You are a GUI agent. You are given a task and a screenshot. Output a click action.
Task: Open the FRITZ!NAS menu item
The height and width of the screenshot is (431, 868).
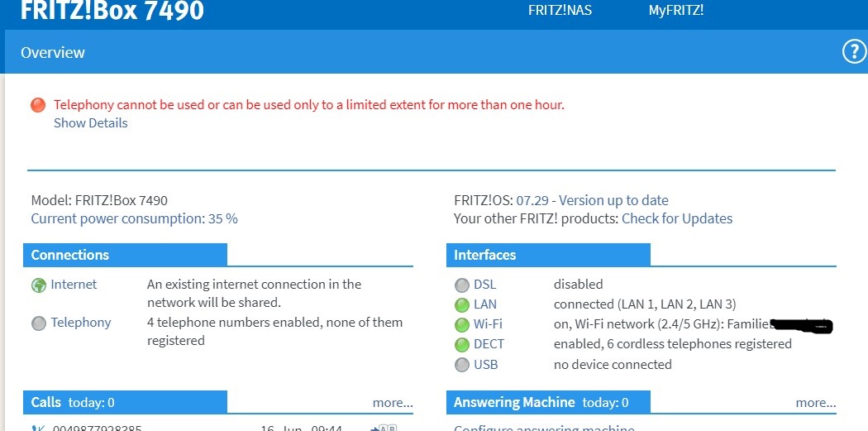[560, 11]
